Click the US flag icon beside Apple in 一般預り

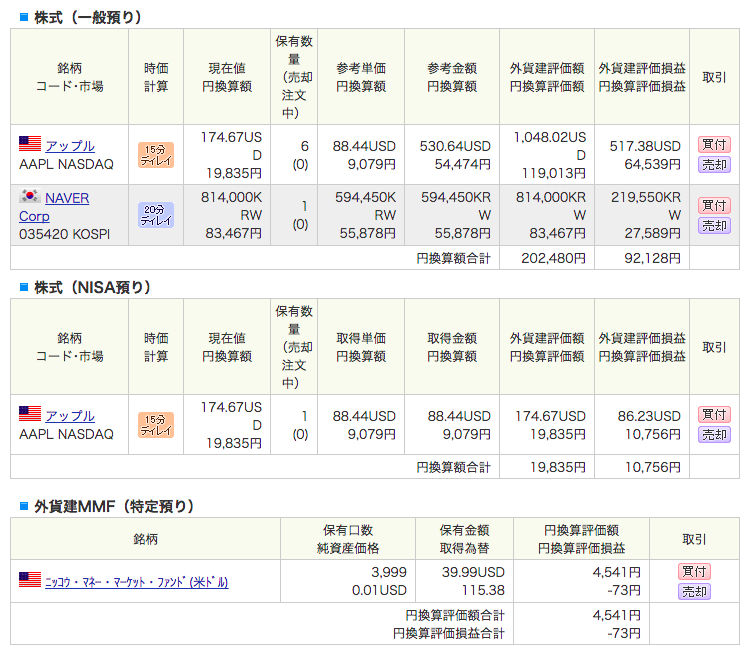click(30, 143)
